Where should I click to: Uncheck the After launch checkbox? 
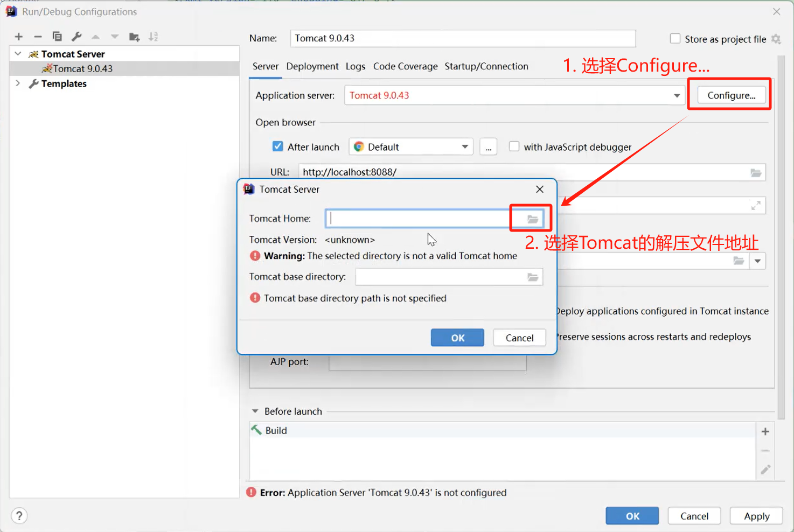click(277, 146)
